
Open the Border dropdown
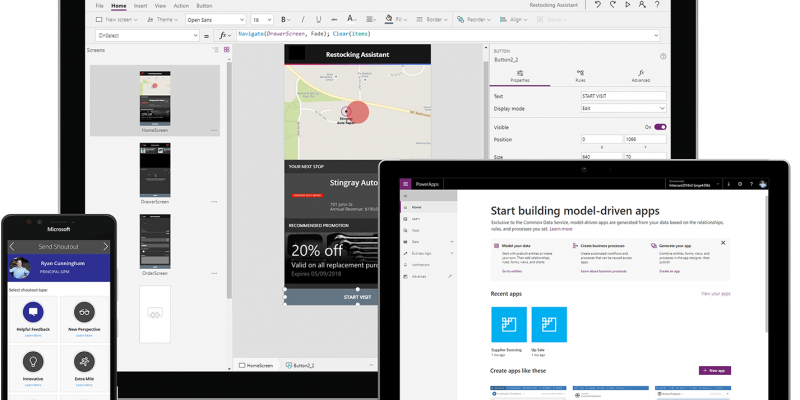(432, 19)
